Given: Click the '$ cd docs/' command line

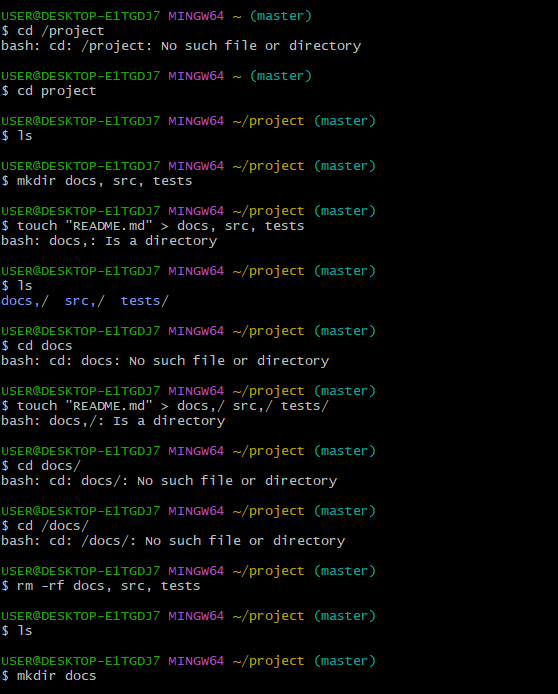Looking at the screenshot, I should click(41, 466).
